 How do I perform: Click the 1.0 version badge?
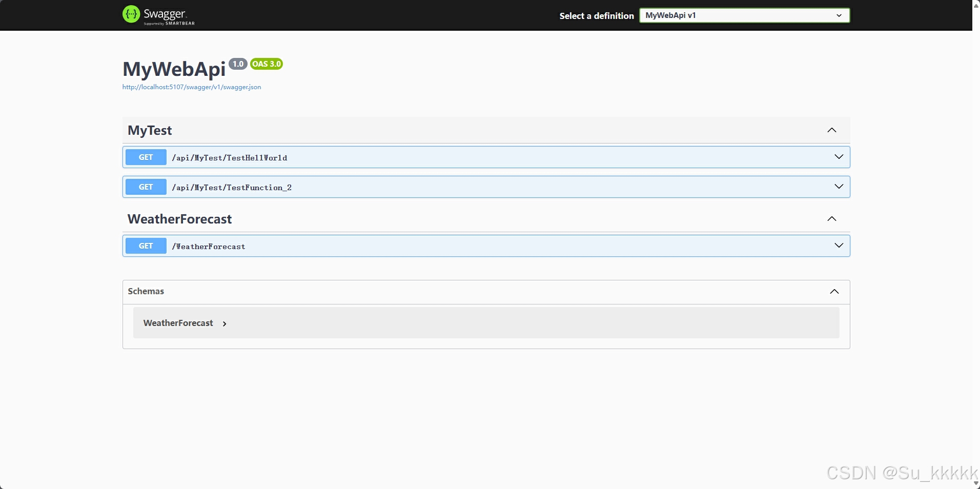238,64
